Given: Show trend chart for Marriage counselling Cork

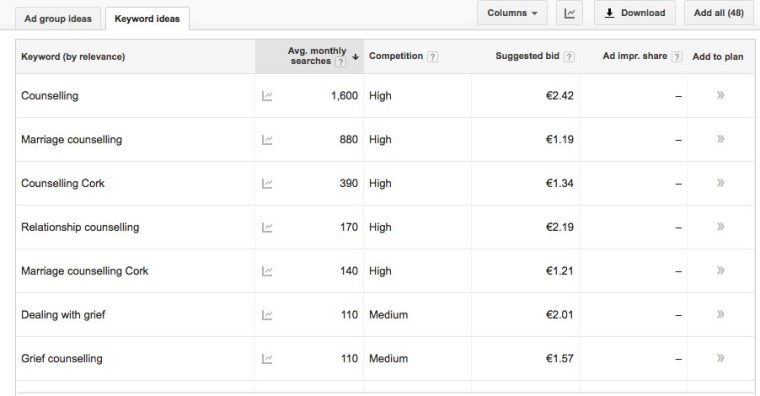Looking at the screenshot, I should pos(267,271).
